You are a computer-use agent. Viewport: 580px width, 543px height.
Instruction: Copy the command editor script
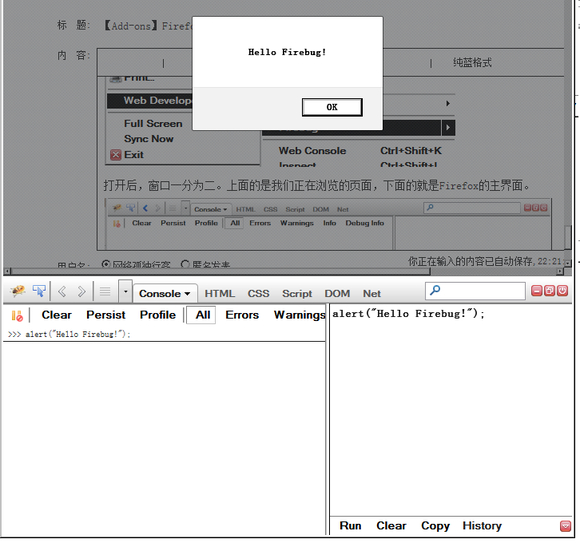pos(435,526)
